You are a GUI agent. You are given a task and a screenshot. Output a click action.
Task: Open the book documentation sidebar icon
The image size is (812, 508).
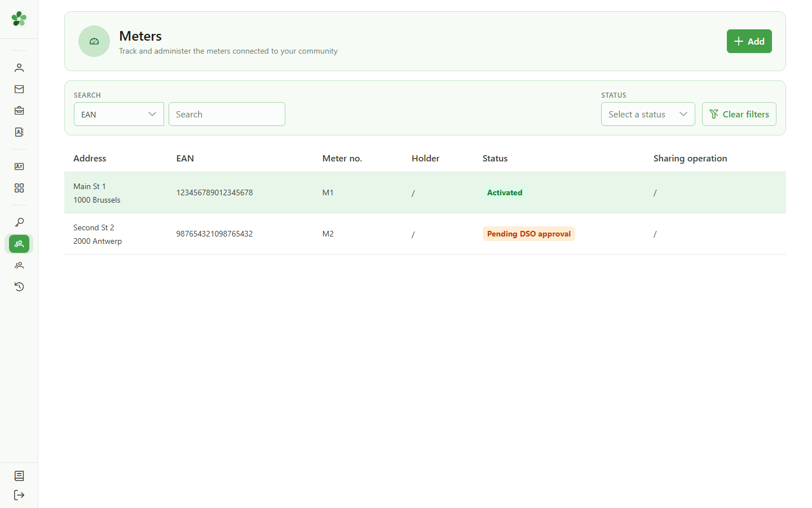click(19, 476)
